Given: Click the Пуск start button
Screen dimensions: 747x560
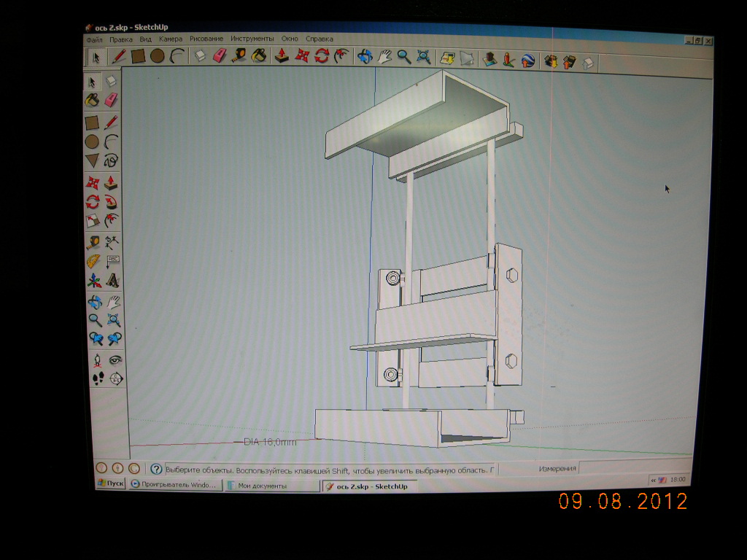Looking at the screenshot, I should click(x=111, y=483).
